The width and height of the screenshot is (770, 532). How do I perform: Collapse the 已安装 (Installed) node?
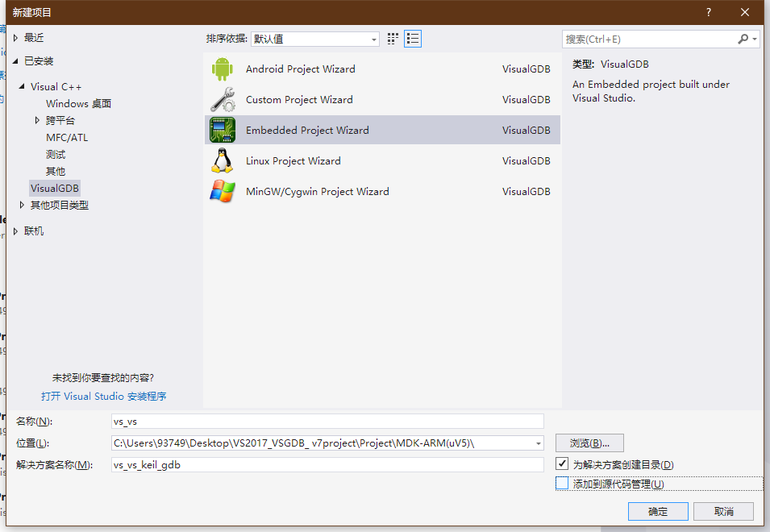point(15,60)
